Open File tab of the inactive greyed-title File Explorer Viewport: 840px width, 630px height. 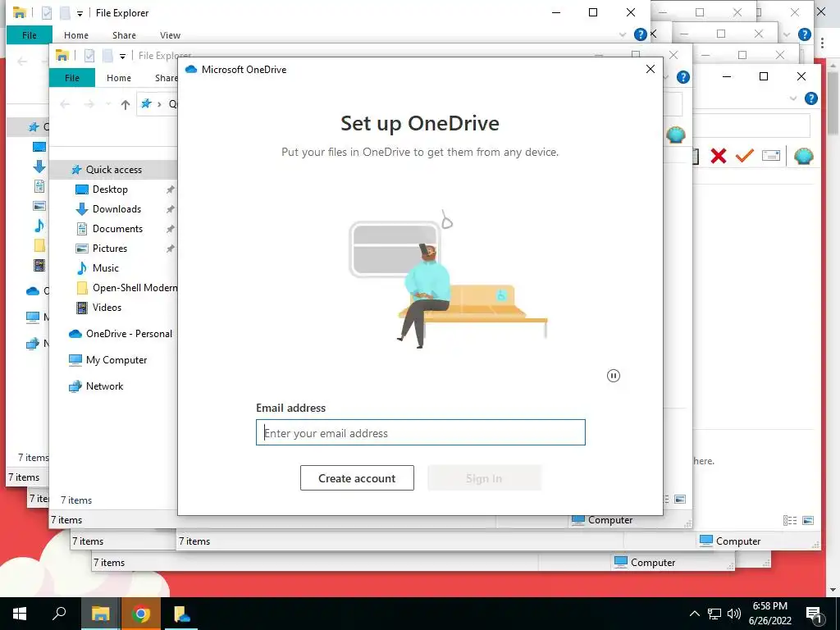point(72,78)
